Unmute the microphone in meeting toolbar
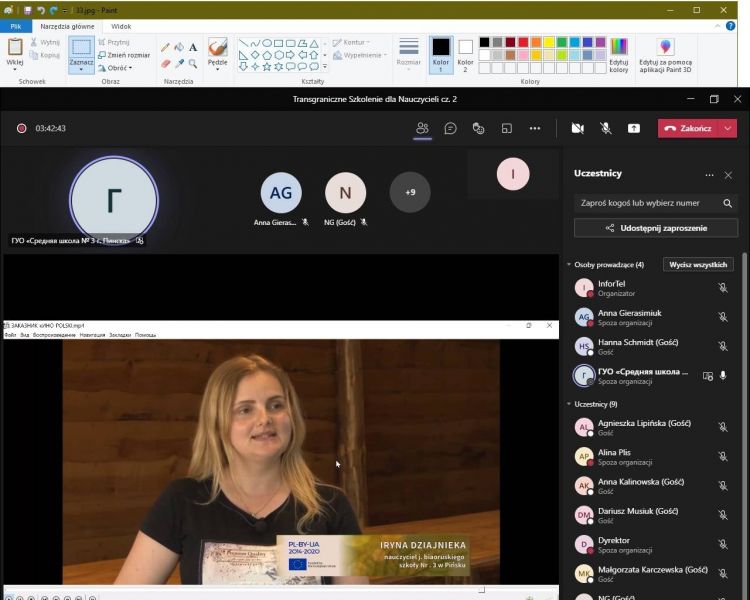The height and width of the screenshot is (600, 750). 606,128
